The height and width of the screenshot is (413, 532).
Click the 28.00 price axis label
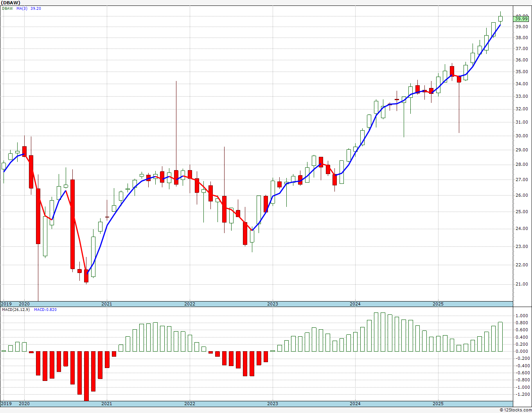coord(522,164)
